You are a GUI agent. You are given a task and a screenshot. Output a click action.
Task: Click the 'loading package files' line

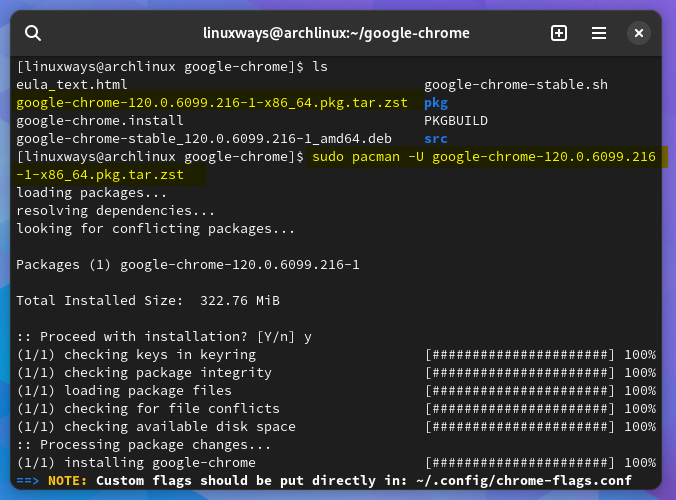click(x=124, y=391)
